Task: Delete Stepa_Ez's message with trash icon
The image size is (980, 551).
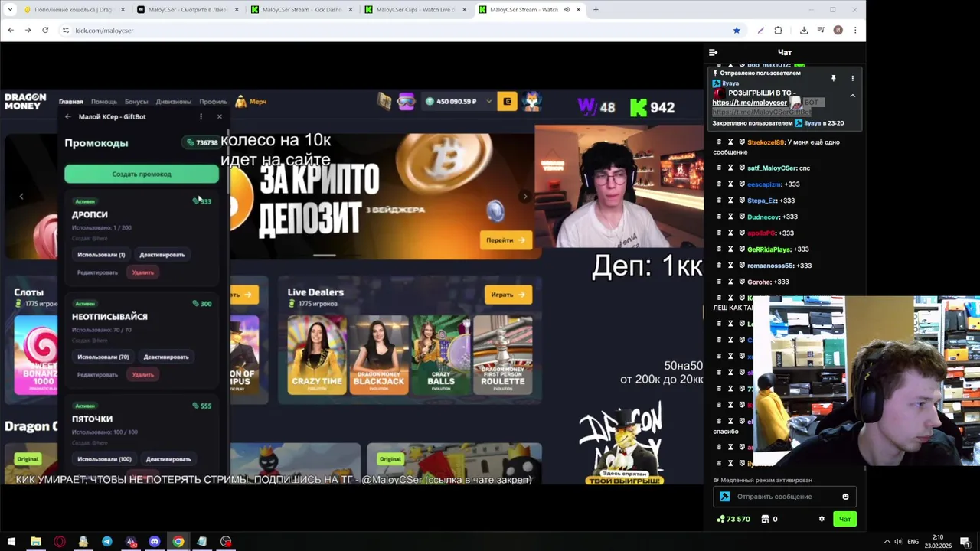Action: coord(718,201)
